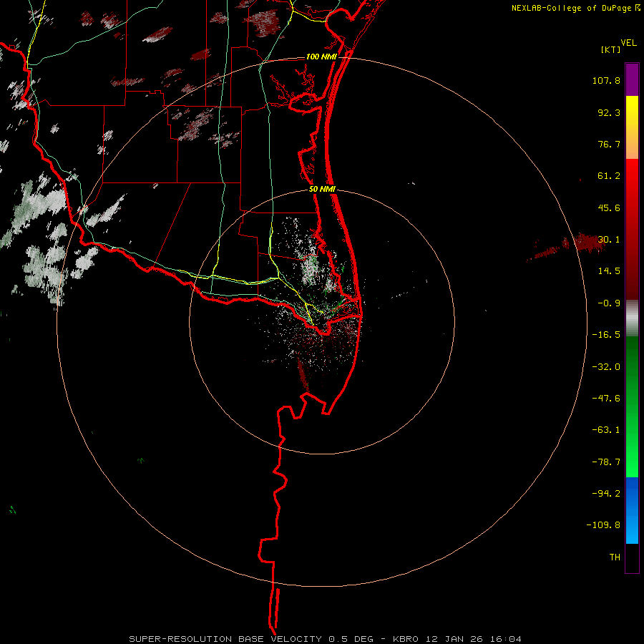Click the -94.2 legend value
This screenshot has width=644, height=644.
coord(606,494)
